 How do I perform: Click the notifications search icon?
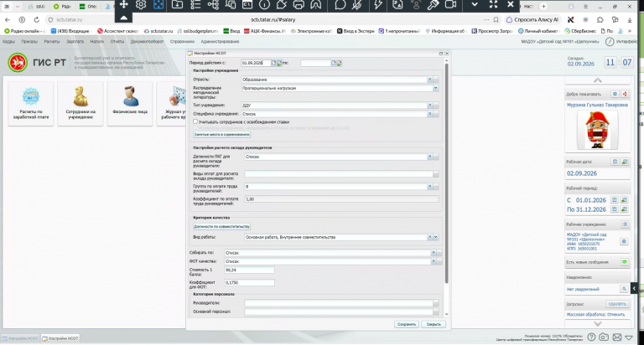tap(624, 289)
